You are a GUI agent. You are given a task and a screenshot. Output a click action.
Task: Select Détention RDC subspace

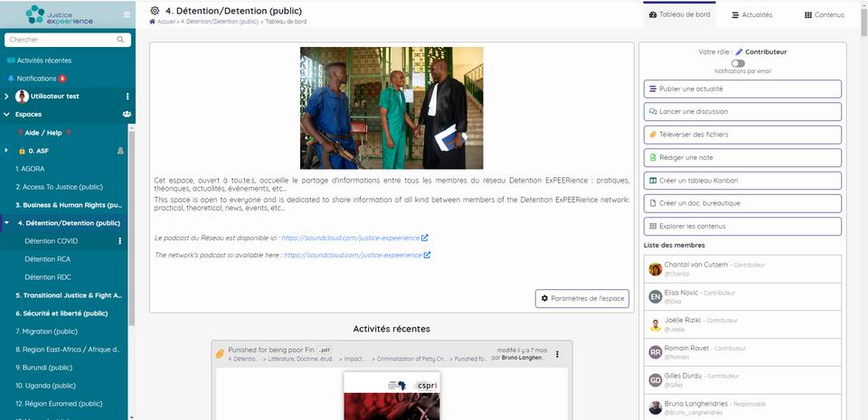(48, 277)
